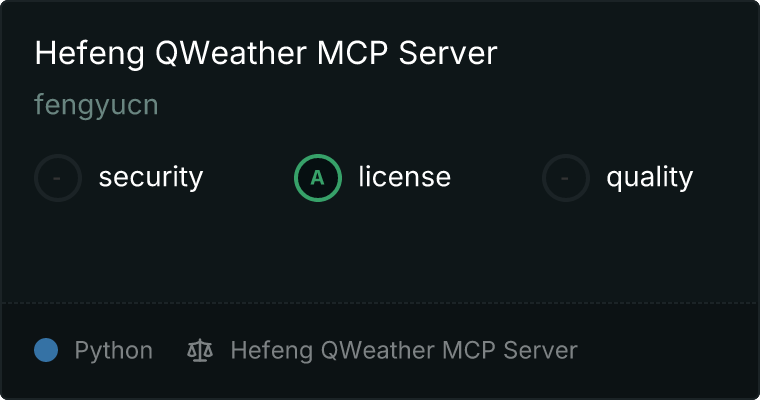Click the dash inside the security badge
Image resolution: width=760 pixels, height=400 pixels.
[x=57, y=178]
